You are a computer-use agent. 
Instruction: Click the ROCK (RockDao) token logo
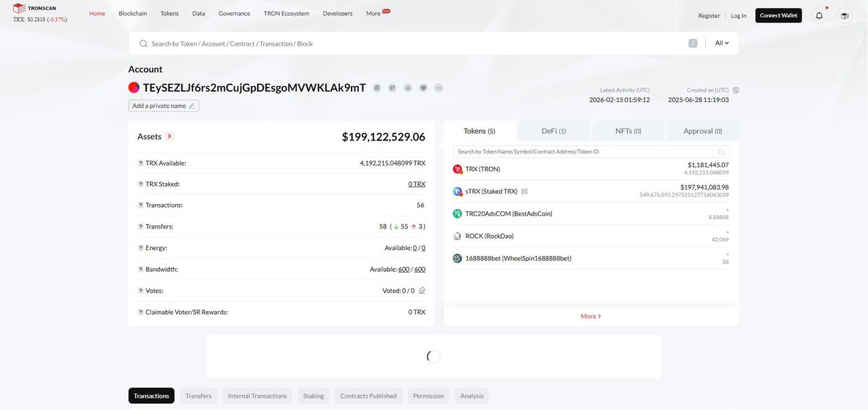coord(457,236)
